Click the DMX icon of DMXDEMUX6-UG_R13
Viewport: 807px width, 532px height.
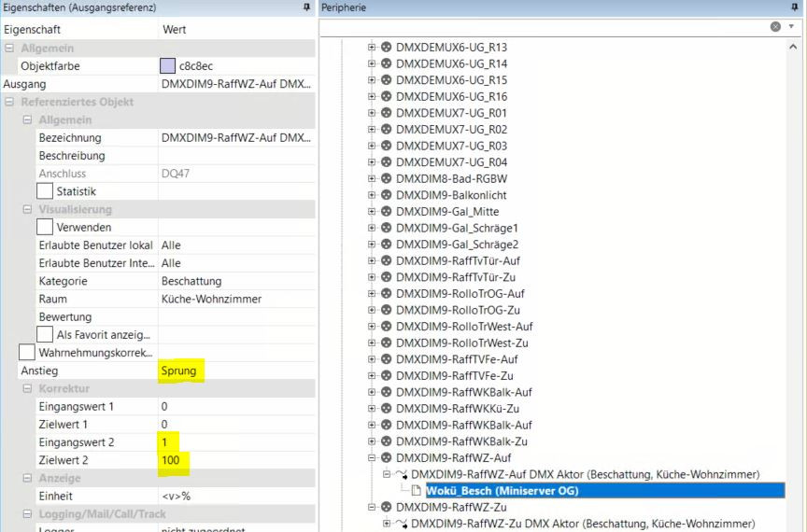[x=386, y=48]
